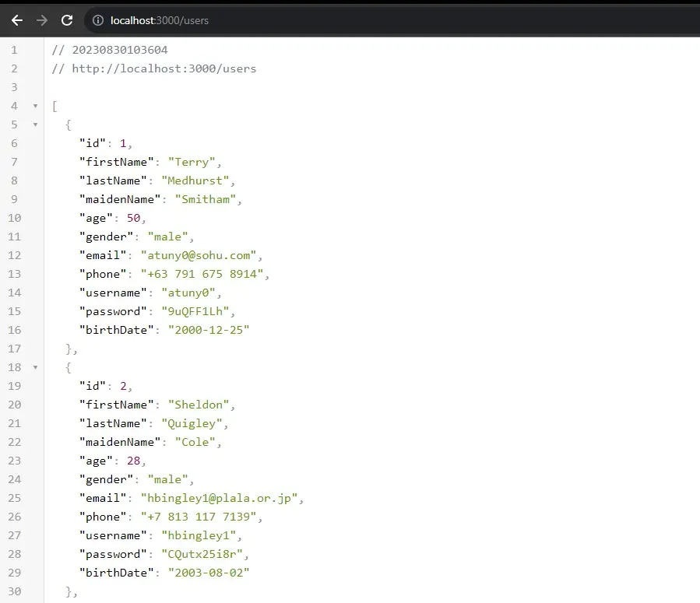
Task: Click the back arrow on the far left edge
Action: click(16, 20)
